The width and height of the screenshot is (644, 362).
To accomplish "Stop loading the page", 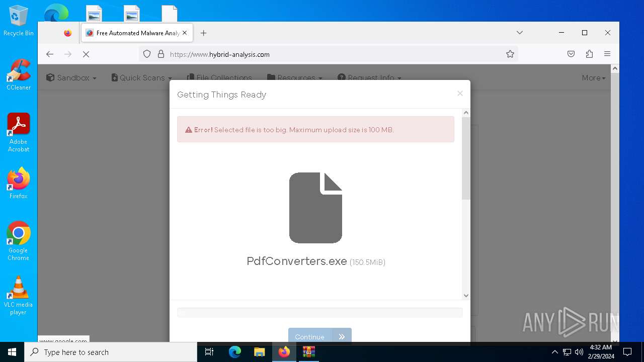I will coord(86,54).
